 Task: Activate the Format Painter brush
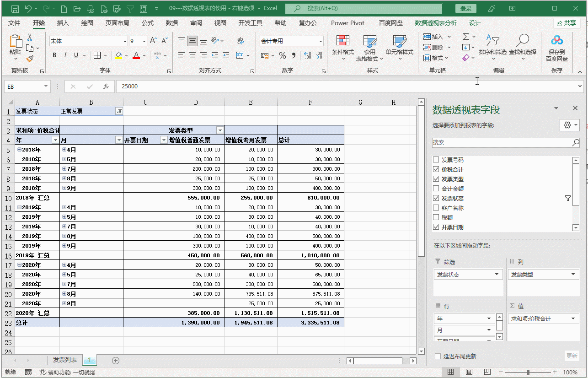(30, 59)
